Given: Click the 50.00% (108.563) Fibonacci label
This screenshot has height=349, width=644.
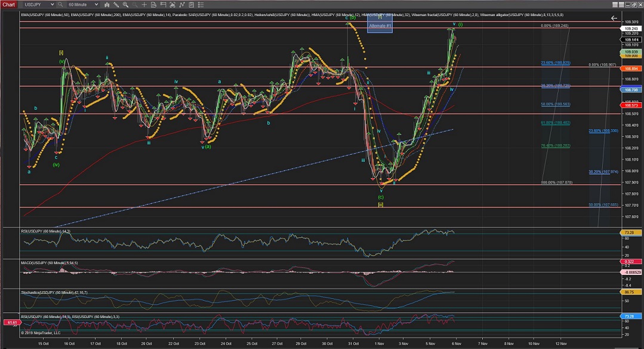Looking at the screenshot, I should pyautogui.click(x=555, y=104).
